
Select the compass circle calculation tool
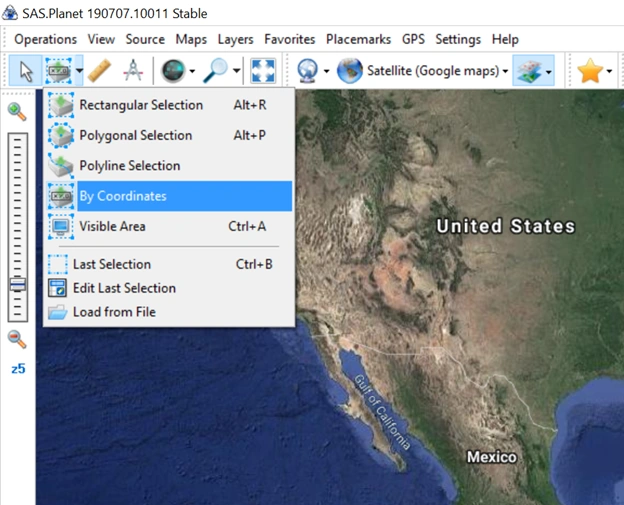(x=133, y=70)
